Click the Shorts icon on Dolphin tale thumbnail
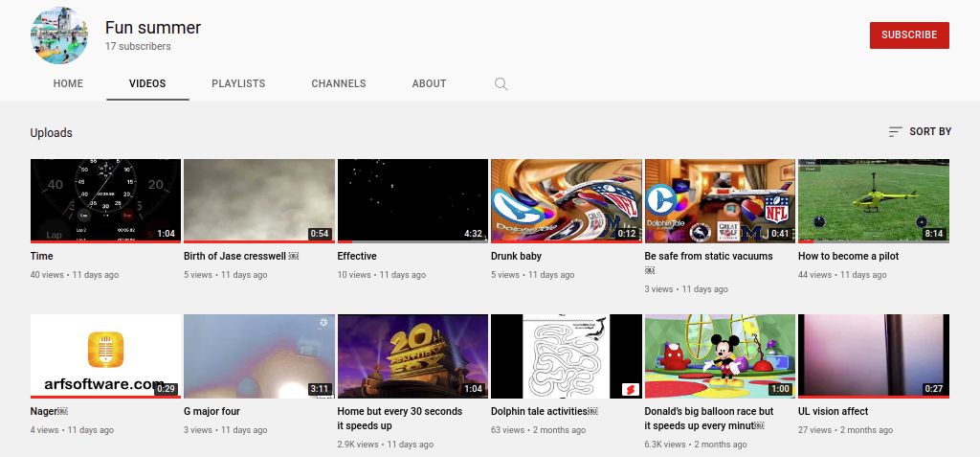980x457 pixels. tap(631, 389)
